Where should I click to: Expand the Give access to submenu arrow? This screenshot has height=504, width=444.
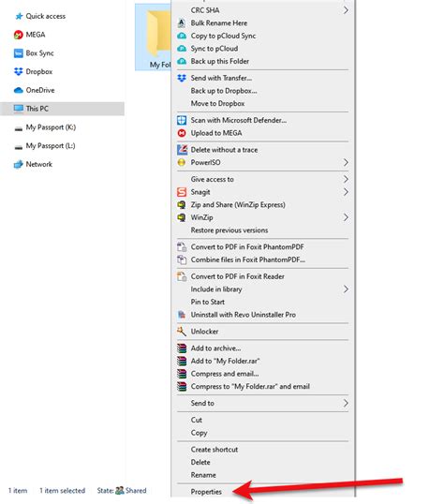[x=346, y=179]
